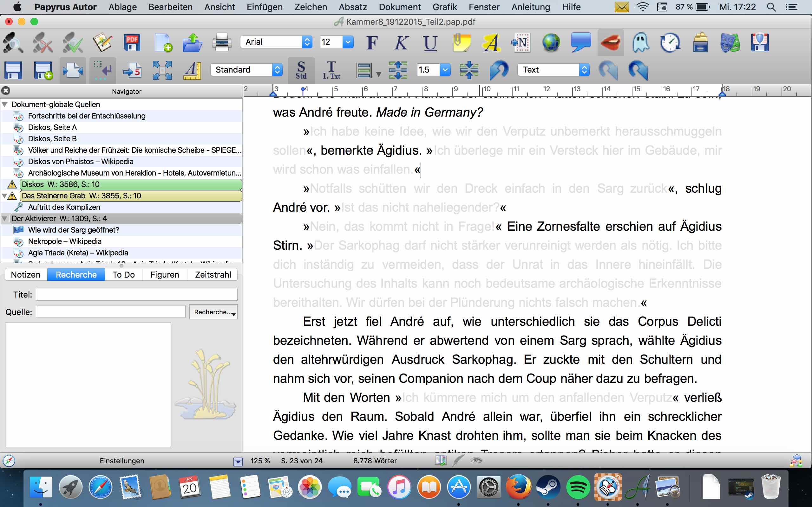Toggle bold formatting F button
Screen dimensions: 812x507
point(372,42)
